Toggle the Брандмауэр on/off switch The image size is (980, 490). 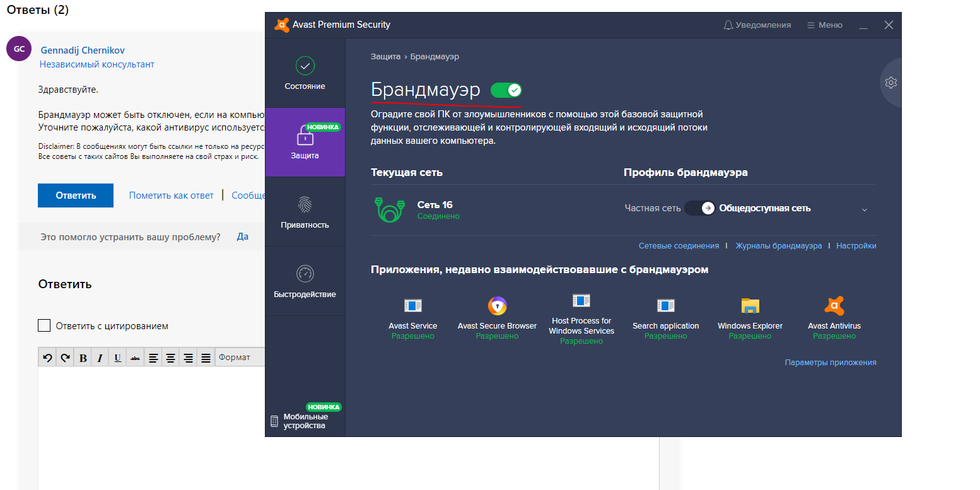(506, 90)
